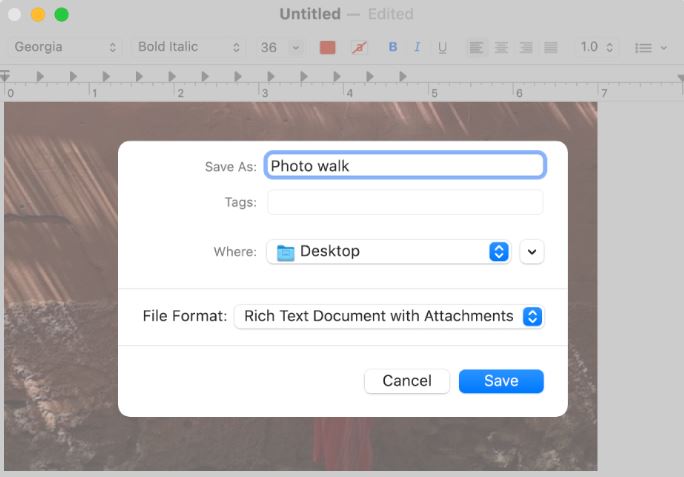
Task: Open the Georgia font family dropdown
Action: 65,47
